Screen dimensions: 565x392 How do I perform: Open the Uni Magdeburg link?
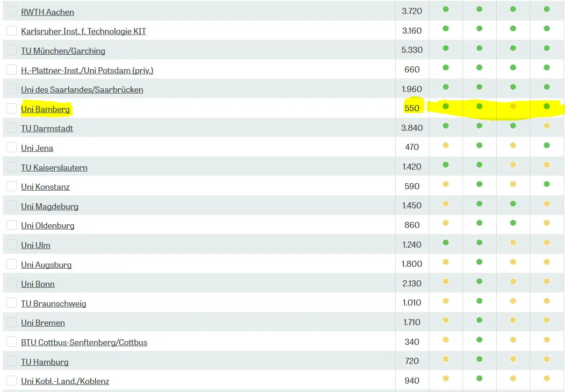[x=50, y=206]
